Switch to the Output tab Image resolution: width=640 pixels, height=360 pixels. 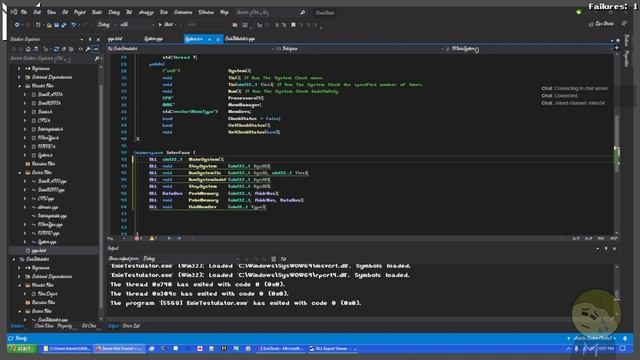point(113,326)
